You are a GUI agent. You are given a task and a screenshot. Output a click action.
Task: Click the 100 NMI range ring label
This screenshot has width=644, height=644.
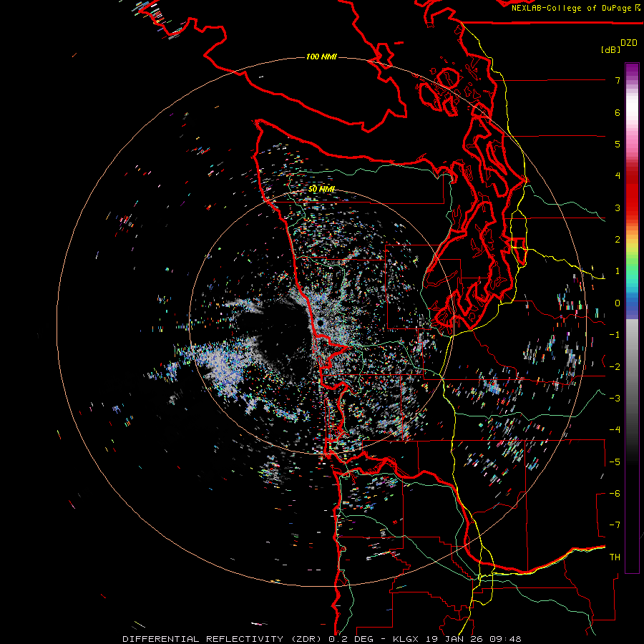(321, 57)
